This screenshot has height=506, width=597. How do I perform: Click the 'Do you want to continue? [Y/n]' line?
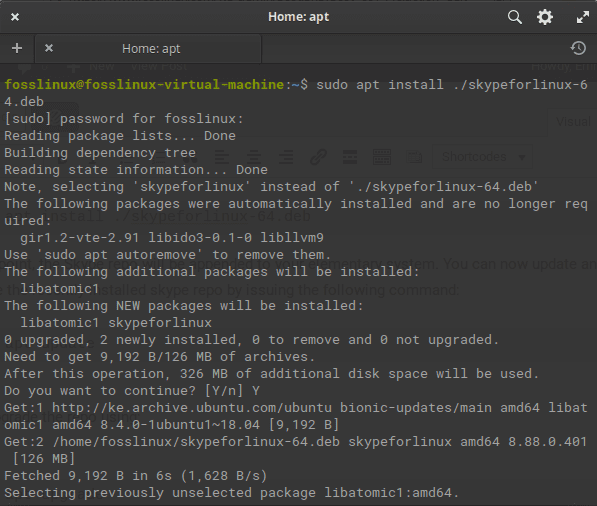(132, 391)
